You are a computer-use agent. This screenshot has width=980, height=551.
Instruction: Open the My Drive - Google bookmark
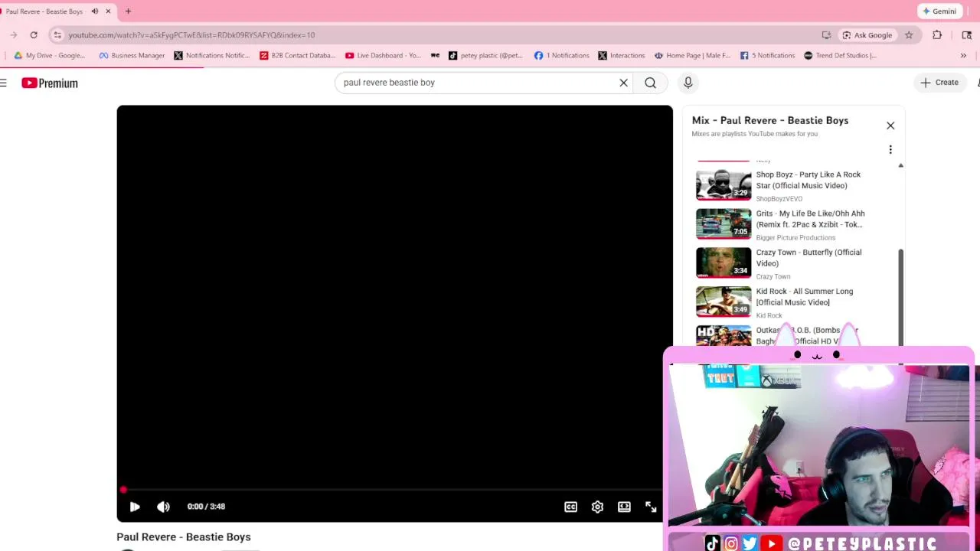50,55
